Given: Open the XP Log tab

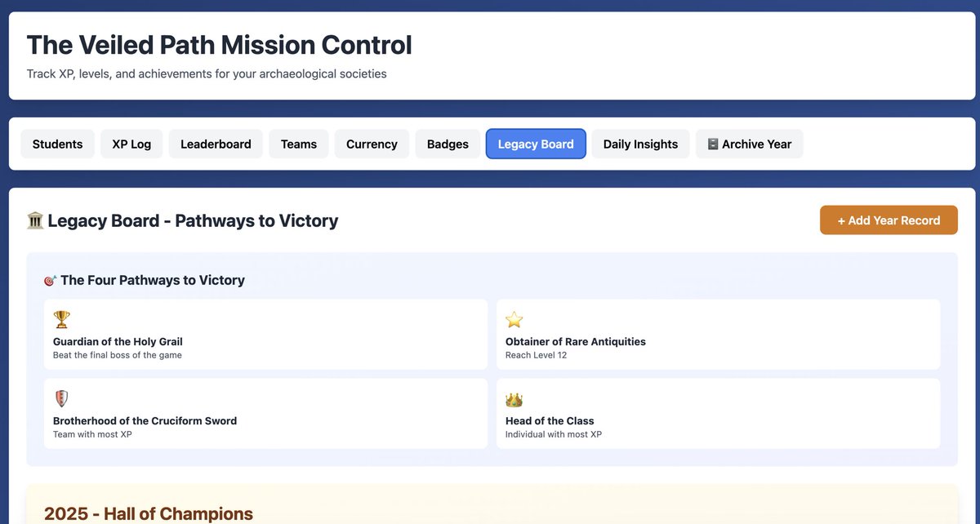Looking at the screenshot, I should 131,144.
